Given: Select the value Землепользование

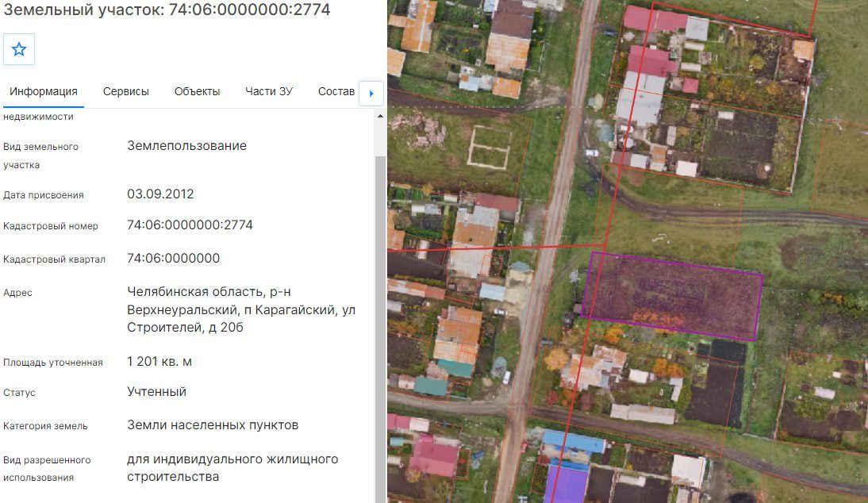Looking at the screenshot, I should (x=187, y=145).
